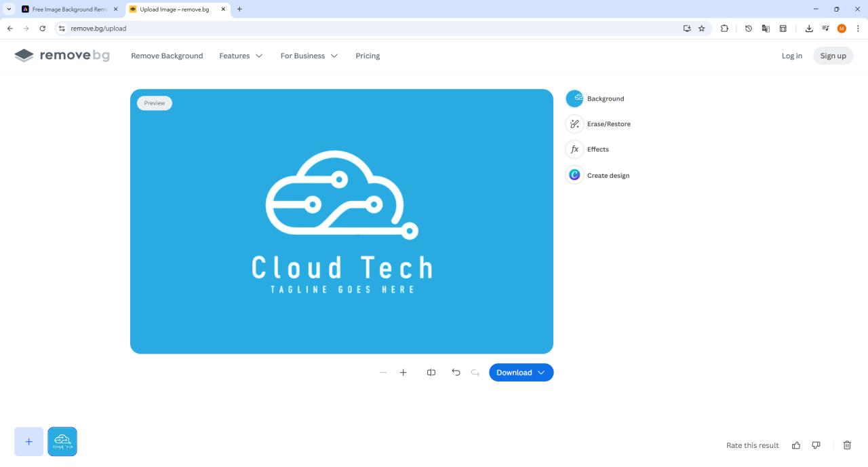This screenshot has height=467, width=868.
Task: Zoom in on the preview
Action: click(403, 372)
